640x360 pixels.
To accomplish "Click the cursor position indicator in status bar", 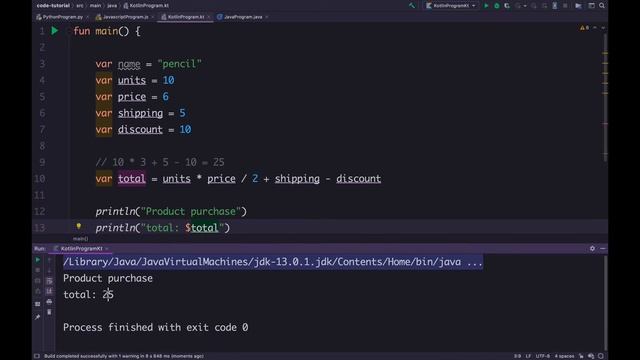I will coord(517,356).
